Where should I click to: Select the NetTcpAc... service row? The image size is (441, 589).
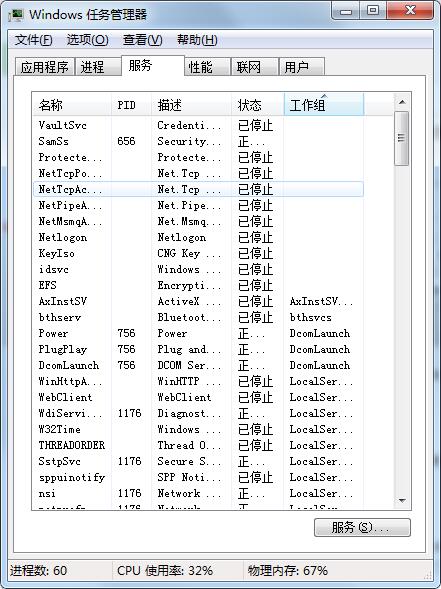pyautogui.click(x=198, y=189)
